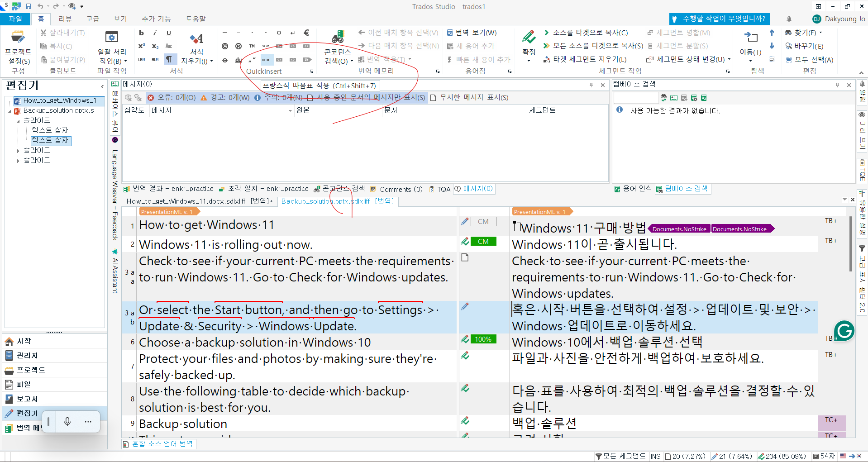868x462 pixels.
Task: Toggle notes filter (주의: 0개)
Action: tap(278, 97)
